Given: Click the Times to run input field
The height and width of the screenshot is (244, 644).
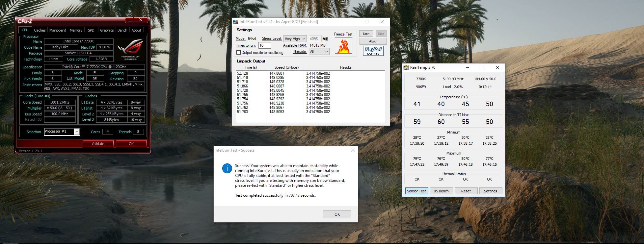Looking at the screenshot, I should coord(265,45).
